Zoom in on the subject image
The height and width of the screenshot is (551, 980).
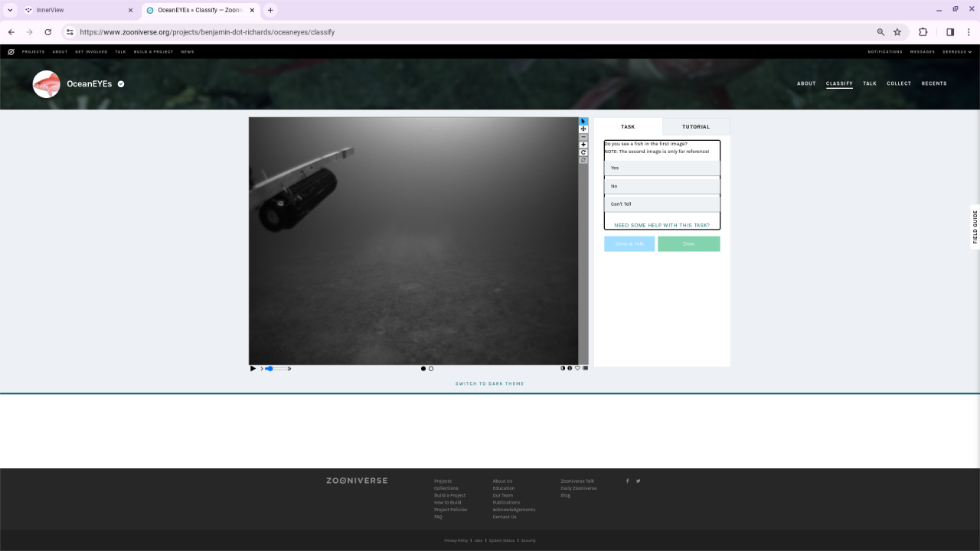583,145
